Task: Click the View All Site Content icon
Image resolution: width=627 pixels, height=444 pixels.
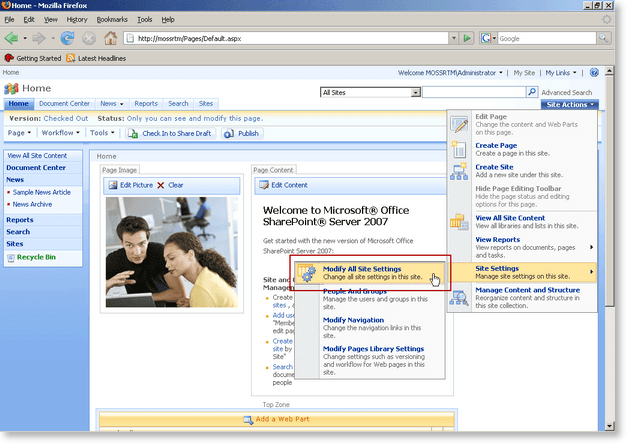Action: pos(459,222)
